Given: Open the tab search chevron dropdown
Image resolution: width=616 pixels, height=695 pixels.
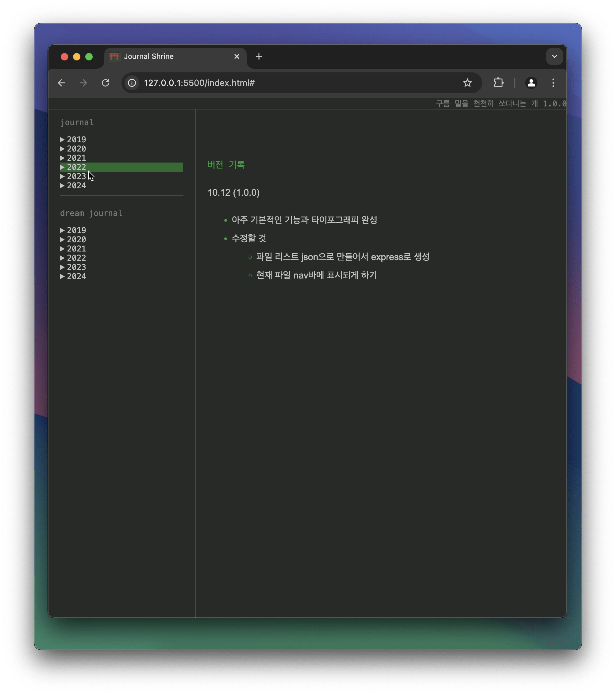Looking at the screenshot, I should coord(554,56).
